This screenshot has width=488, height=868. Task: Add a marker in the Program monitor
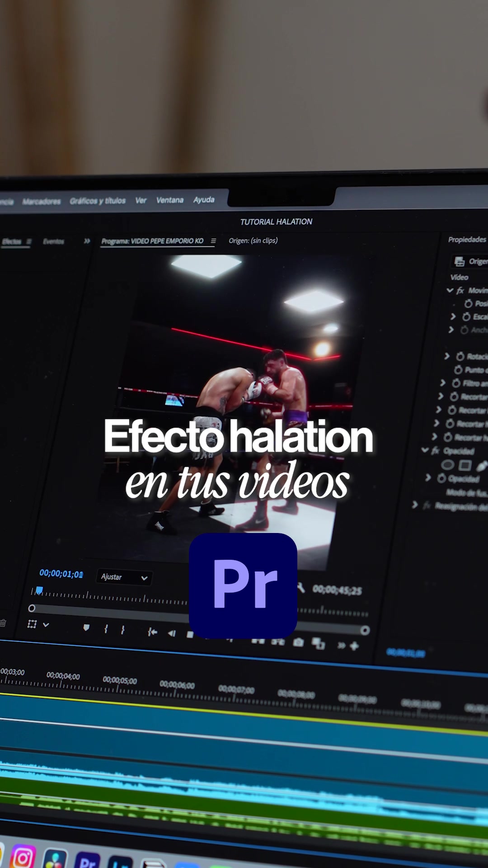(x=86, y=627)
